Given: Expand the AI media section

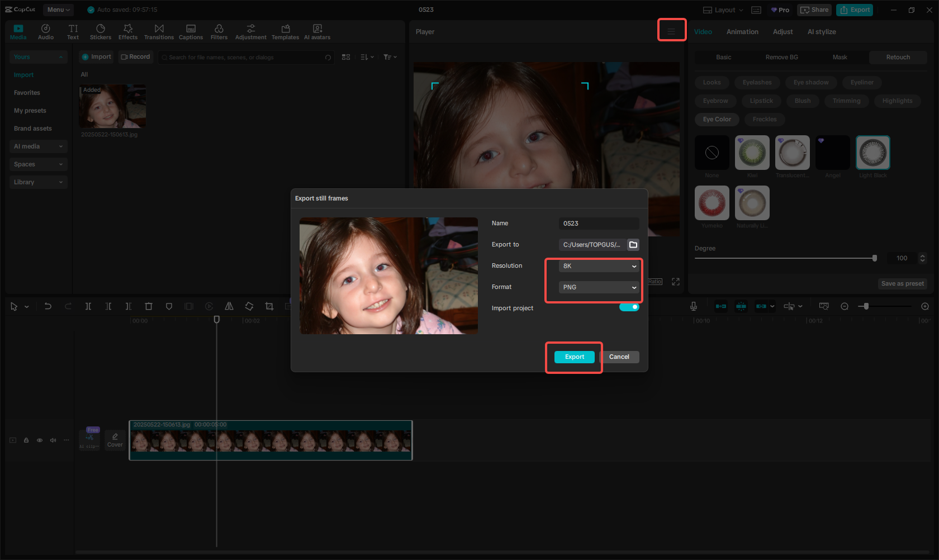Looking at the screenshot, I should [x=38, y=146].
